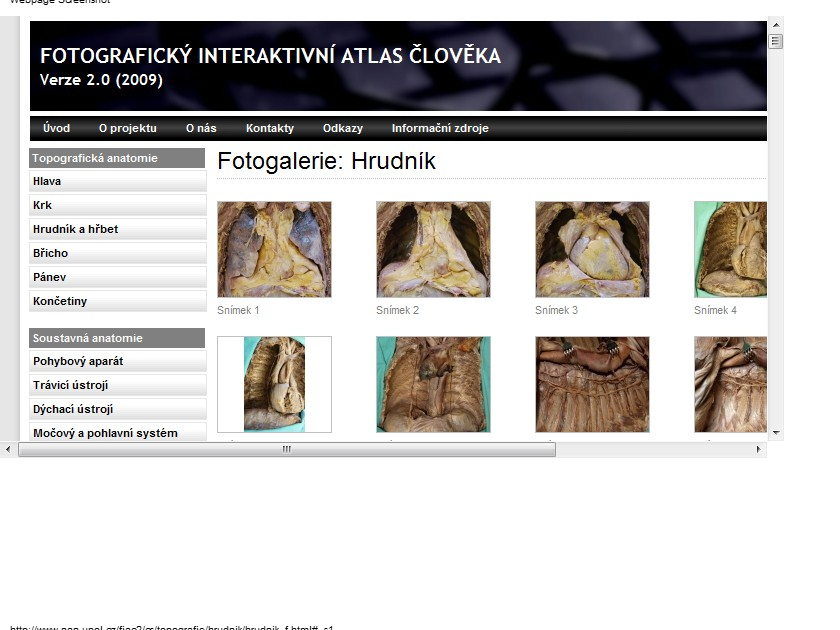Click the Snímek 4 caption text

(715, 310)
